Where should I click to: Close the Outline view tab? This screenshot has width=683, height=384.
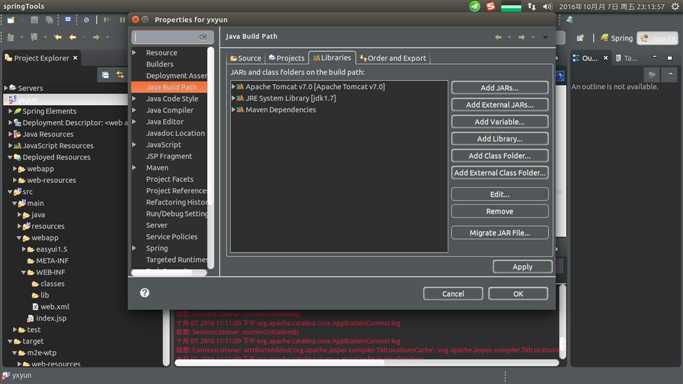tap(605, 58)
